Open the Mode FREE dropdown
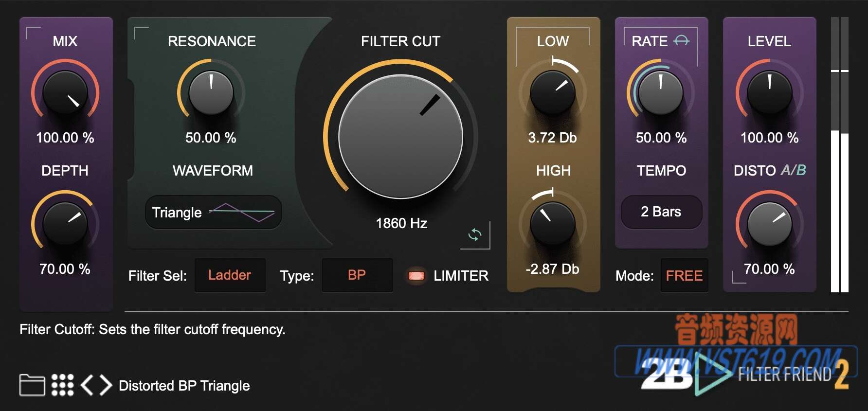The height and width of the screenshot is (411, 868). [x=684, y=276]
